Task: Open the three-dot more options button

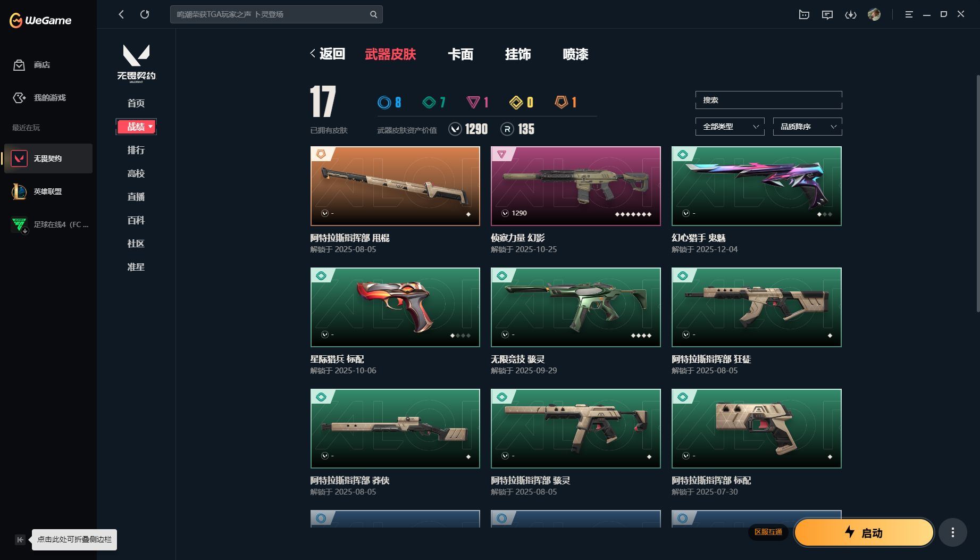Action: point(952,532)
